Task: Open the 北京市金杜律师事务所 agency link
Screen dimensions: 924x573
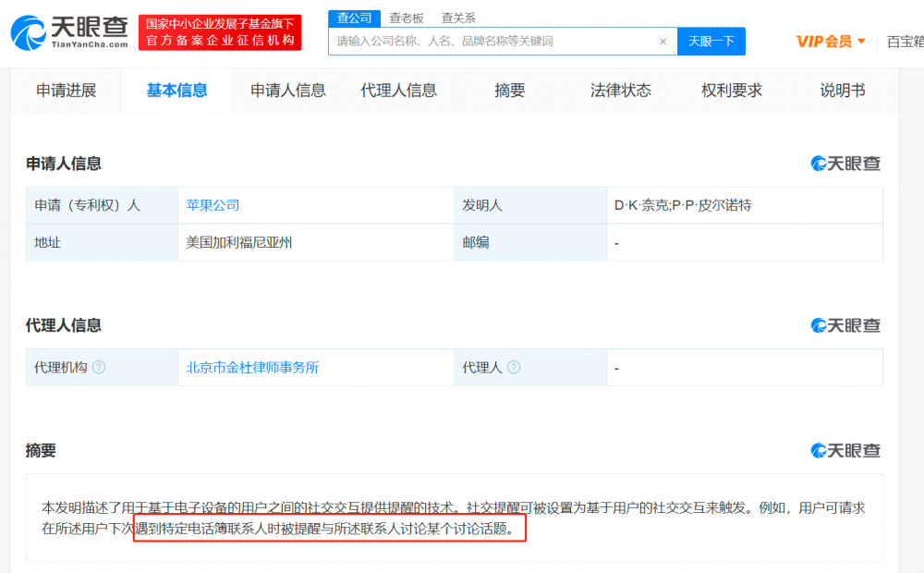Action: coord(252,367)
